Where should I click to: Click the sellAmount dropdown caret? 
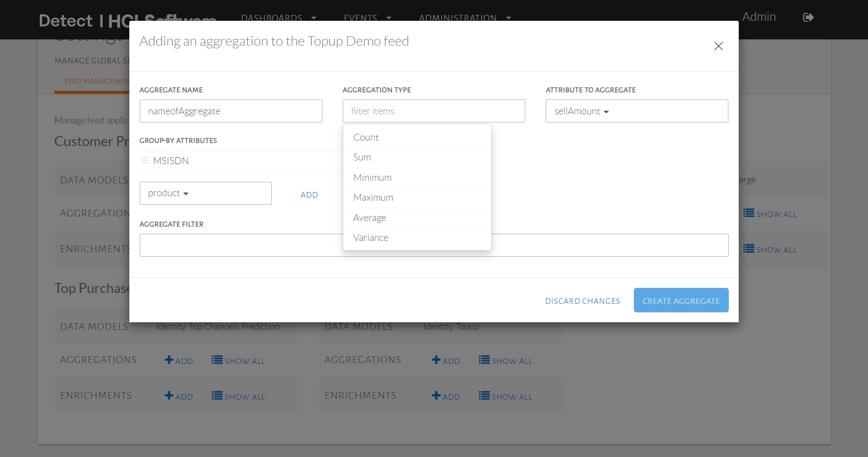[606, 112]
